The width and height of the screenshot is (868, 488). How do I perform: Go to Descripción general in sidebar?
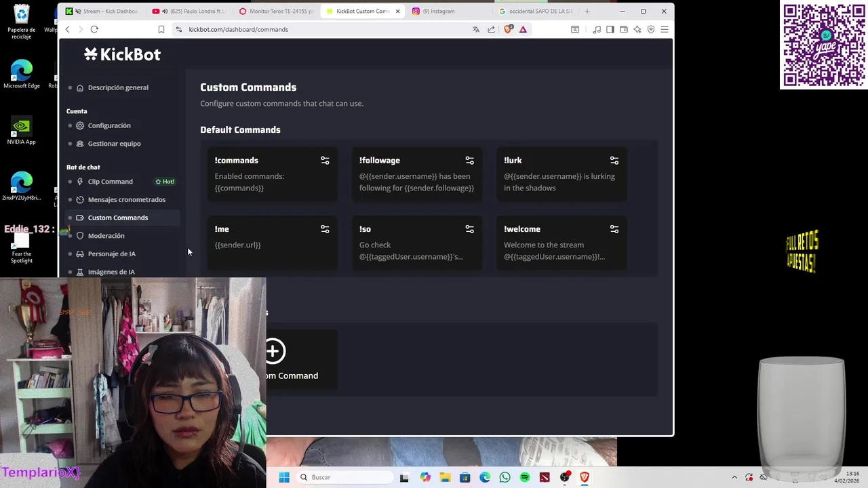pyautogui.click(x=118, y=87)
